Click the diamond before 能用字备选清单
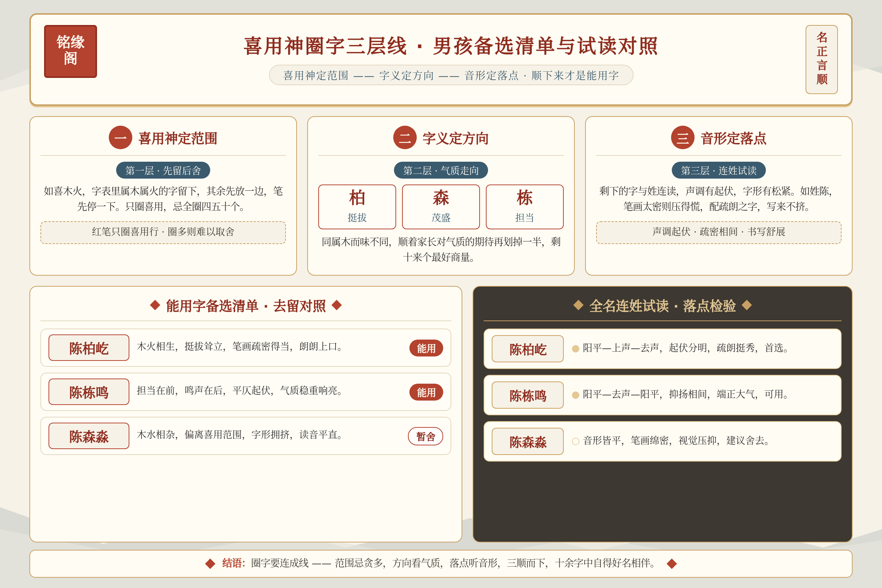The height and width of the screenshot is (588, 882). coord(155,305)
